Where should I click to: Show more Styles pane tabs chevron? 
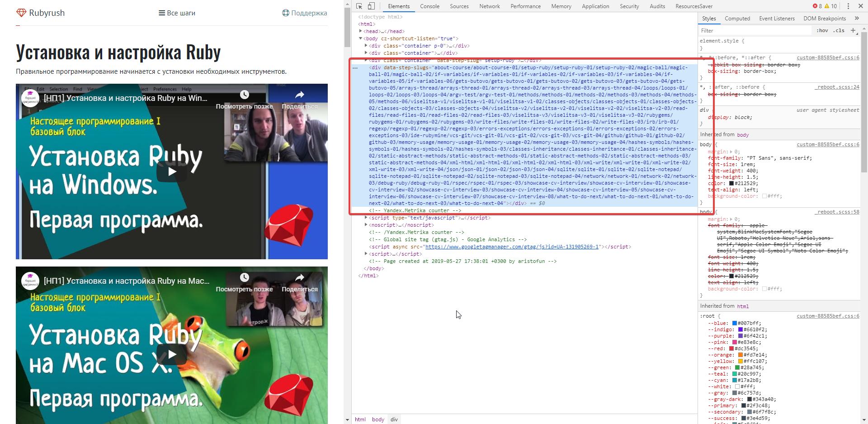857,18
